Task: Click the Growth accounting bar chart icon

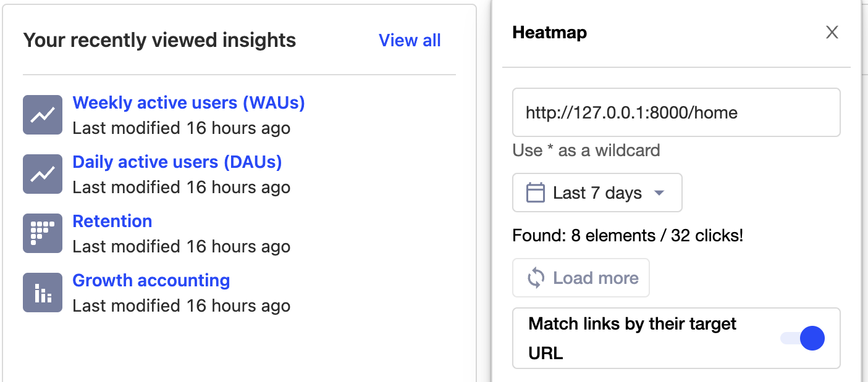Action: point(43,293)
